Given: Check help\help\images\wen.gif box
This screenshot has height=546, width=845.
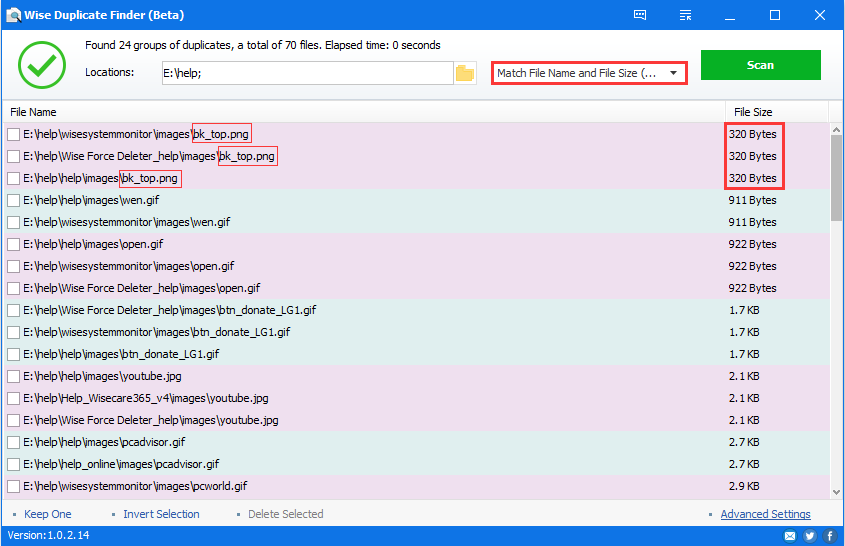Looking at the screenshot, I should [13, 201].
